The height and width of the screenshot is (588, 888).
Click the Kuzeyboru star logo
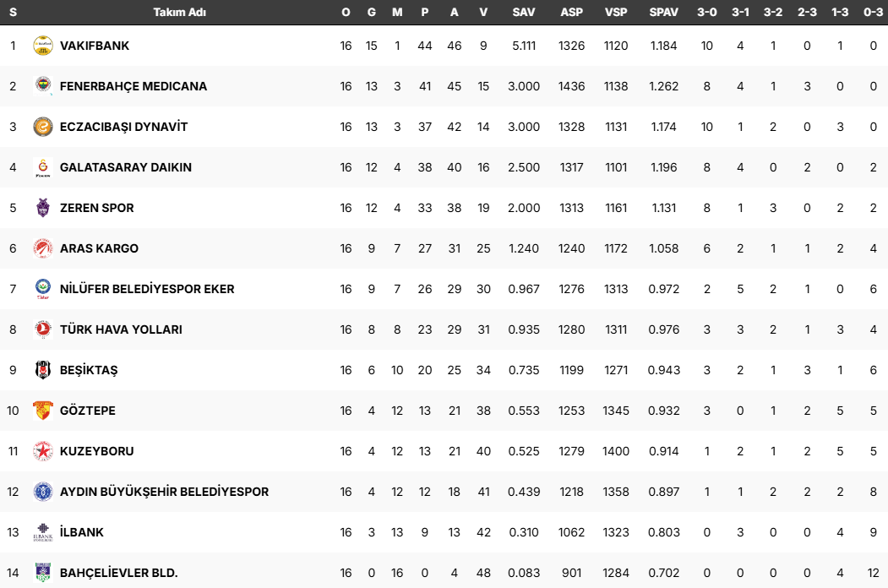coord(43,451)
